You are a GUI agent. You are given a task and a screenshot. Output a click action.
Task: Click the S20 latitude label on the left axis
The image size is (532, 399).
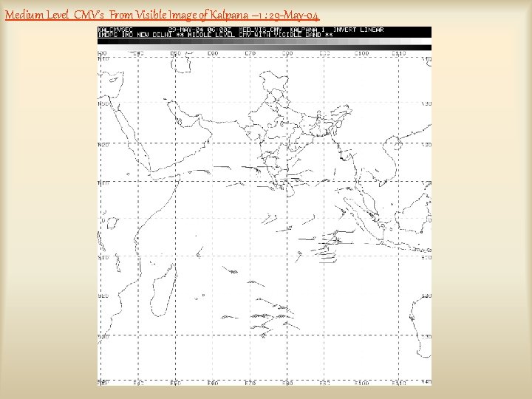point(103,296)
